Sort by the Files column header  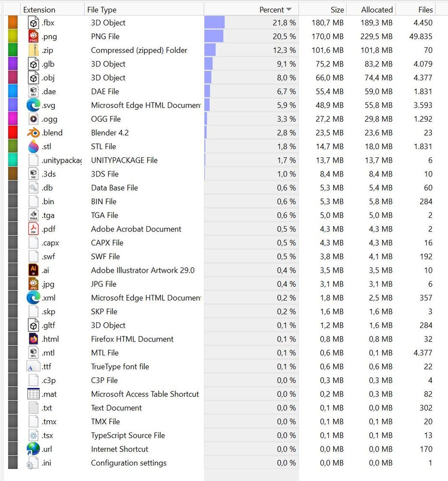click(x=415, y=10)
